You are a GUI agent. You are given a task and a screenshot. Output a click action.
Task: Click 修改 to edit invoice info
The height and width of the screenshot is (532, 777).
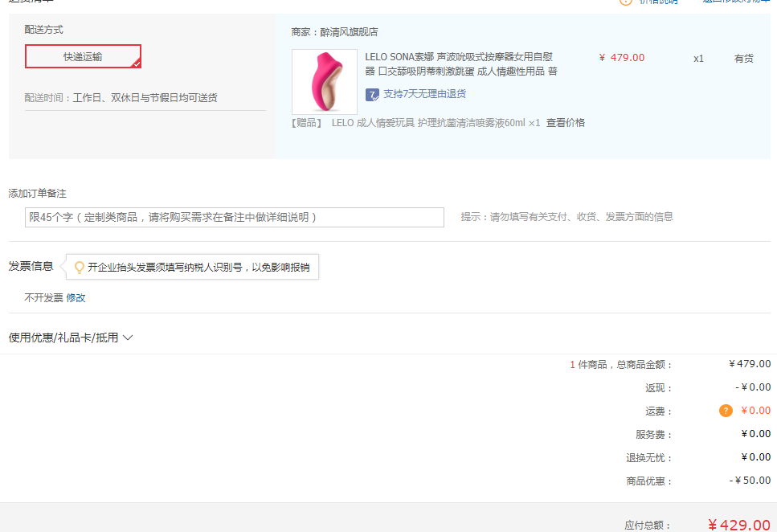pyautogui.click(x=76, y=298)
